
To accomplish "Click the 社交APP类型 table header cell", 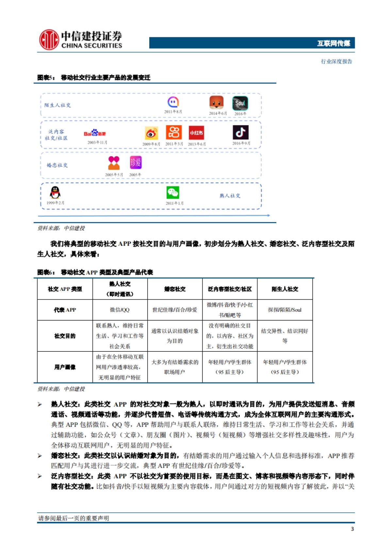I will point(65,289).
